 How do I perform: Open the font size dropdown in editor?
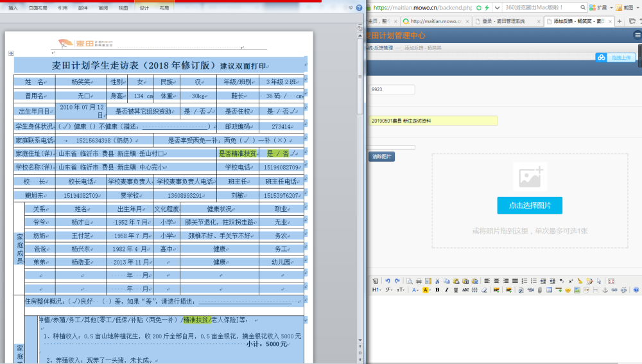(401, 290)
